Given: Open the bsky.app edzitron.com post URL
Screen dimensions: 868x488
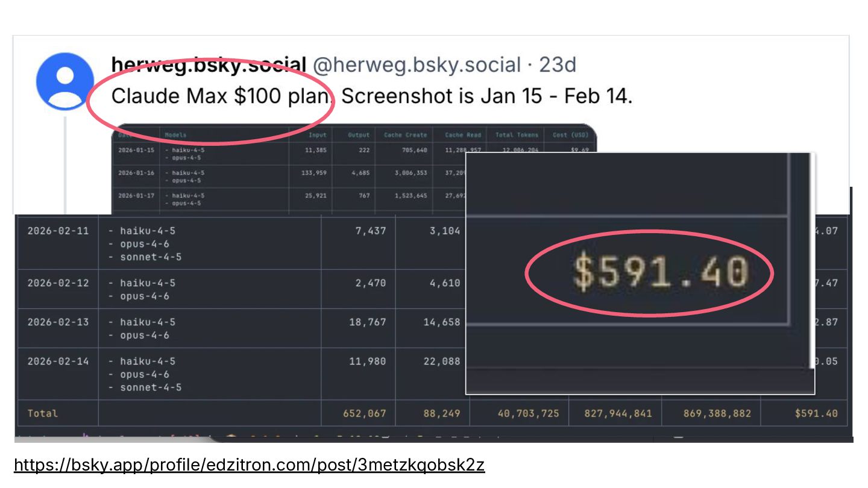Looking at the screenshot, I should 249,465.
